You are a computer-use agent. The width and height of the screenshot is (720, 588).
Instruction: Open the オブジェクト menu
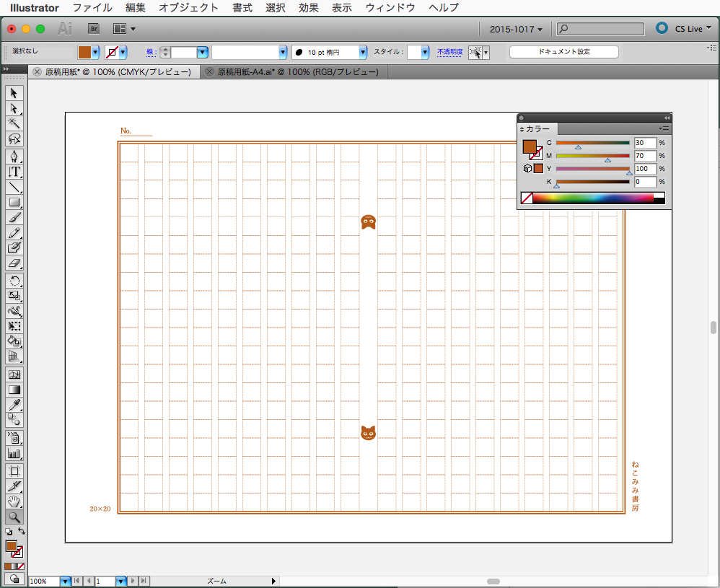(x=188, y=8)
